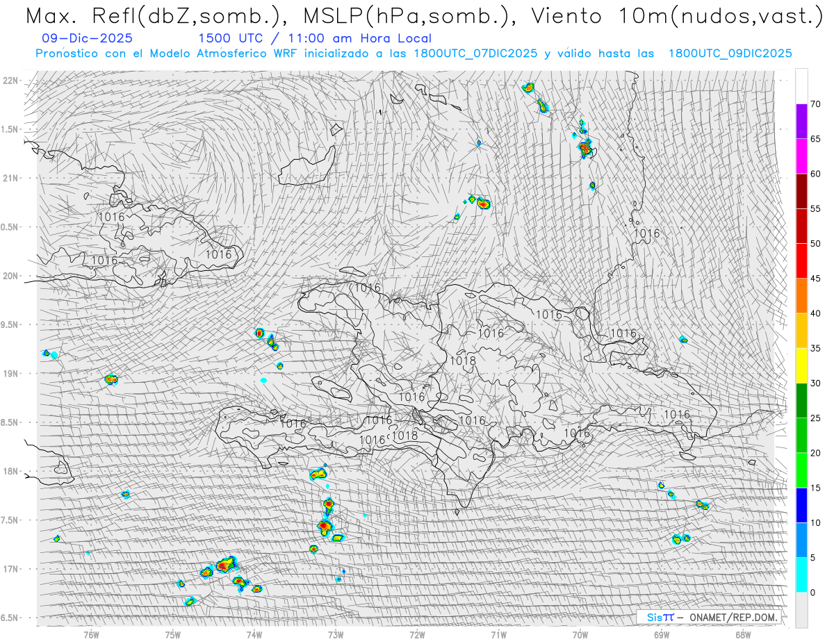
Task: Select the '71W' longitude label
Action: [498, 635]
